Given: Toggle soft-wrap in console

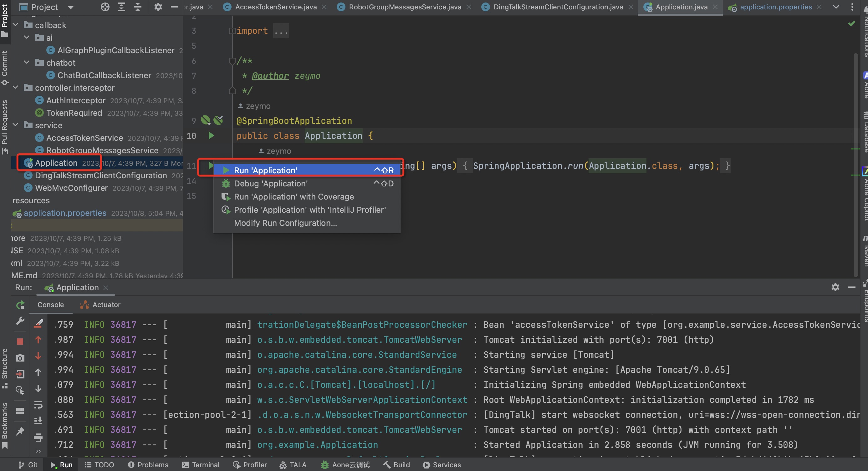Looking at the screenshot, I should click(x=38, y=405).
